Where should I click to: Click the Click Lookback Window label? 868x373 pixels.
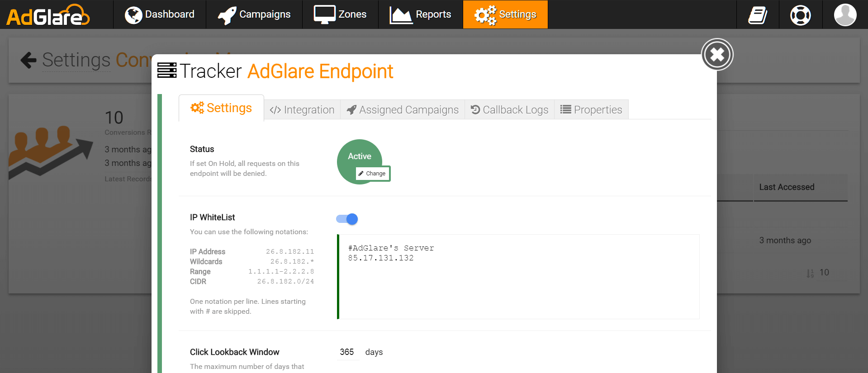(234, 352)
